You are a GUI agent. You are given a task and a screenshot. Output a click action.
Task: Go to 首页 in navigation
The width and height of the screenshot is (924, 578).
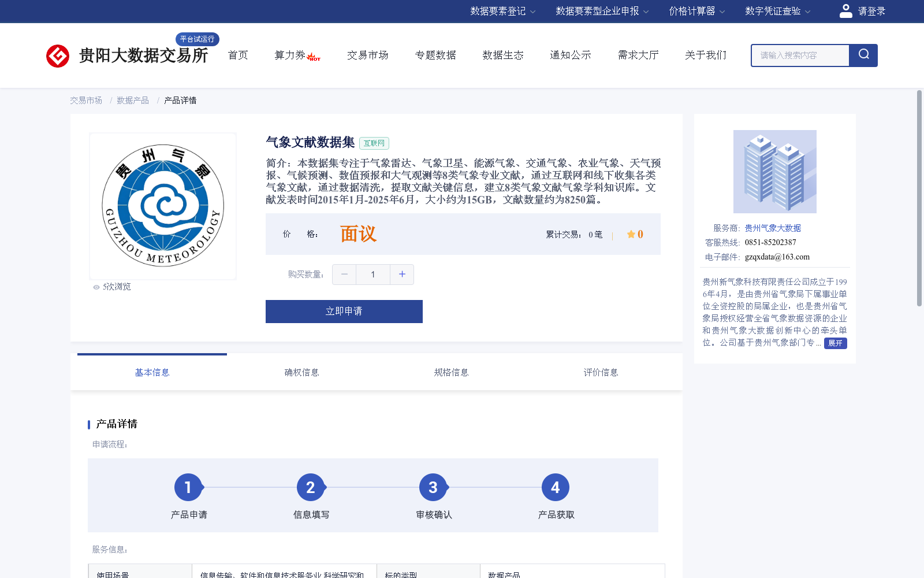coord(238,55)
